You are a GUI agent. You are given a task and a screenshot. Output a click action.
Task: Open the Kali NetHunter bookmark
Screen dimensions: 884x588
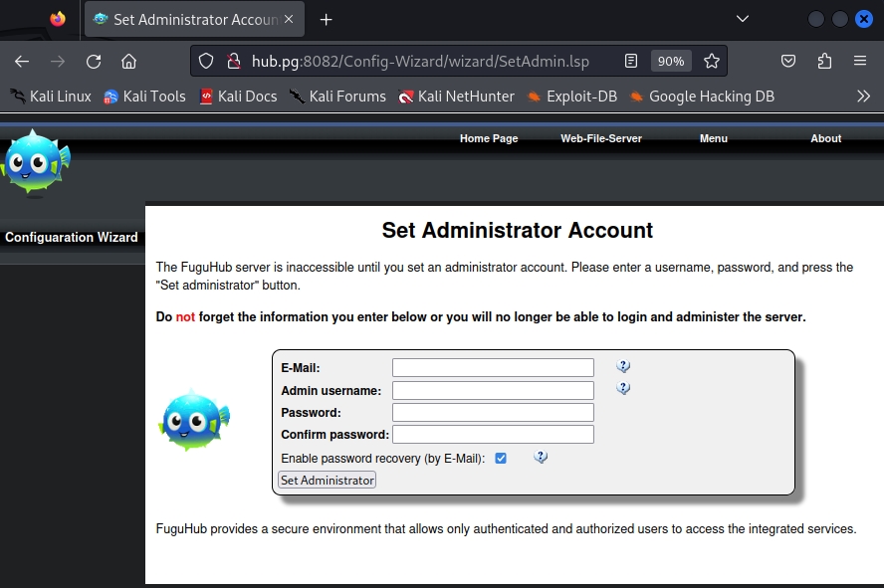pyautogui.click(x=457, y=97)
